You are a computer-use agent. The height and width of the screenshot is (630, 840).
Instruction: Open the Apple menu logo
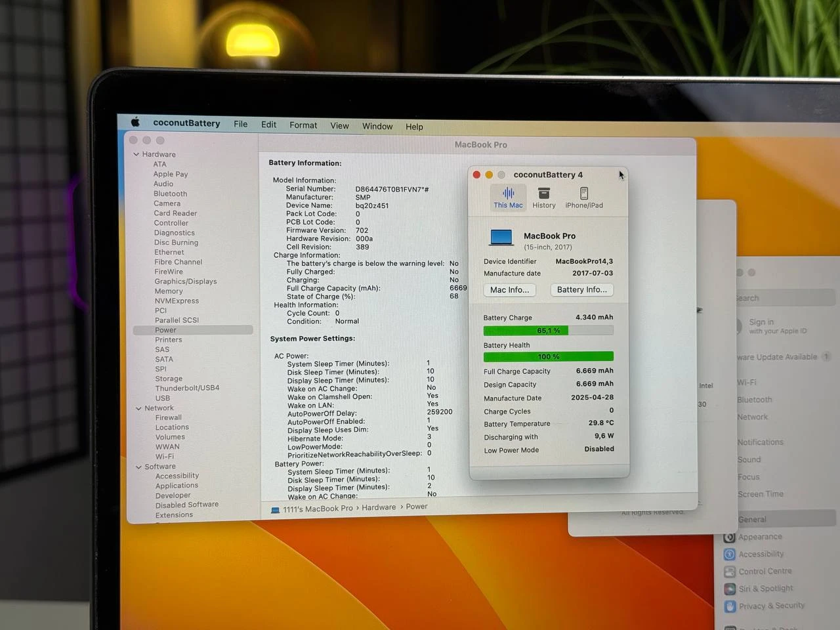(136, 122)
